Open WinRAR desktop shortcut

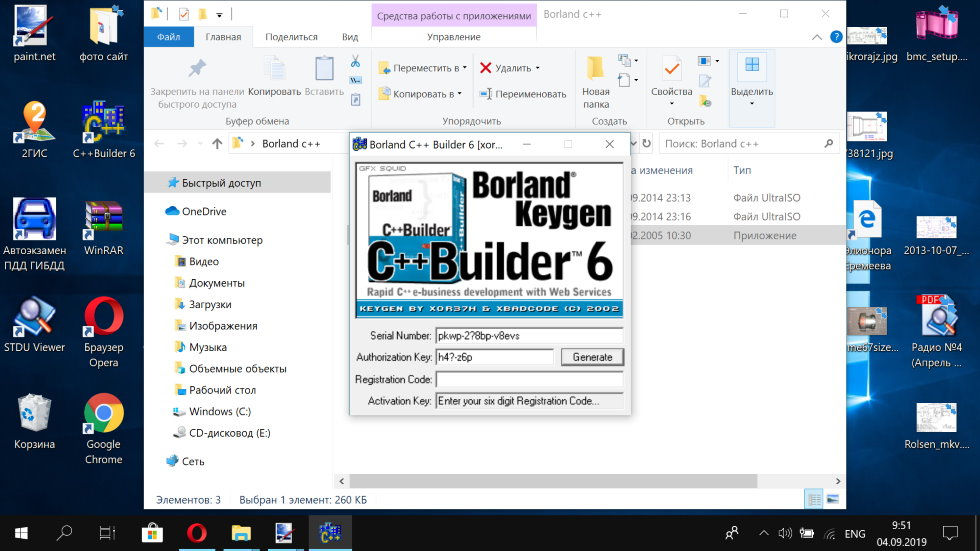click(x=104, y=228)
